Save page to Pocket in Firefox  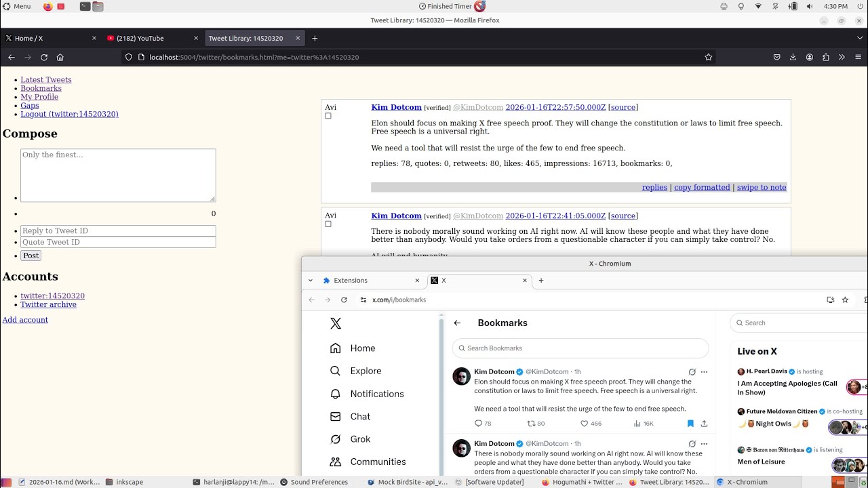(x=776, y=58)
